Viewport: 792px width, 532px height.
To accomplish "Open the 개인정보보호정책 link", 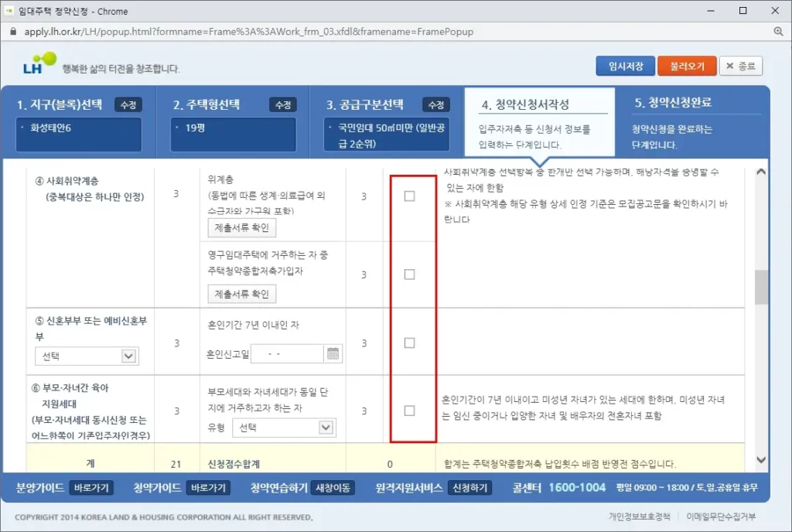I will 640,516.
